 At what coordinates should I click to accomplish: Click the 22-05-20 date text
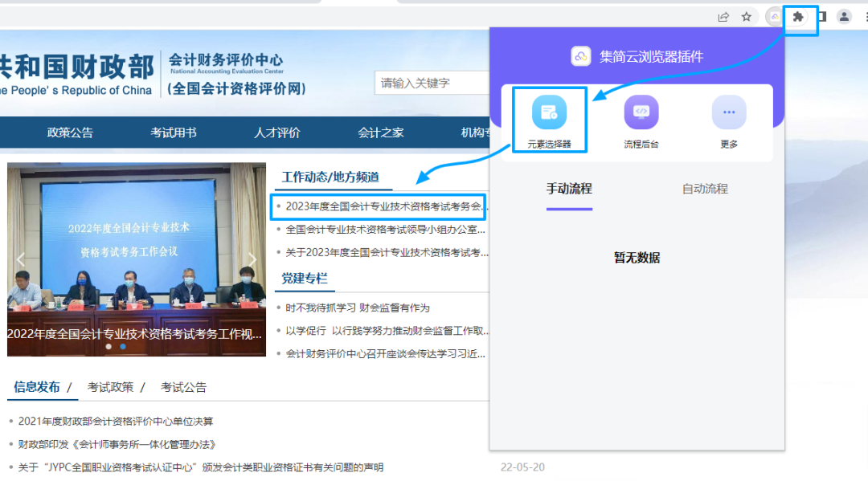(522, 467)
